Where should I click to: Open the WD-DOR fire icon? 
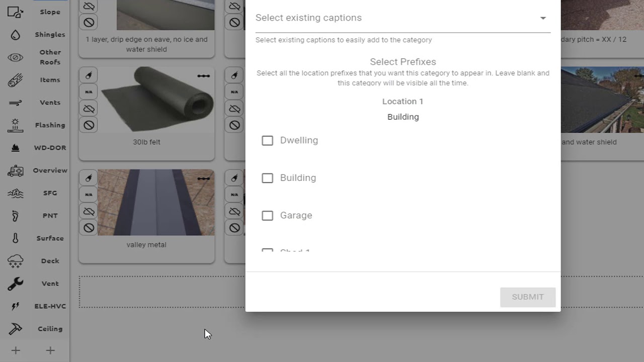16,148
